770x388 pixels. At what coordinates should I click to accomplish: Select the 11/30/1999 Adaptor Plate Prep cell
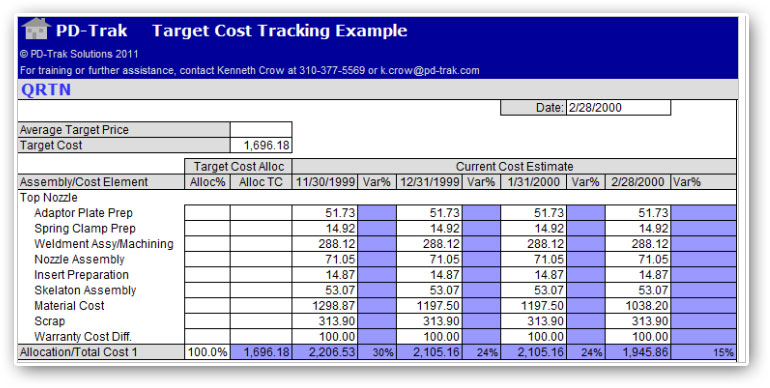click(x=325, y=213)
